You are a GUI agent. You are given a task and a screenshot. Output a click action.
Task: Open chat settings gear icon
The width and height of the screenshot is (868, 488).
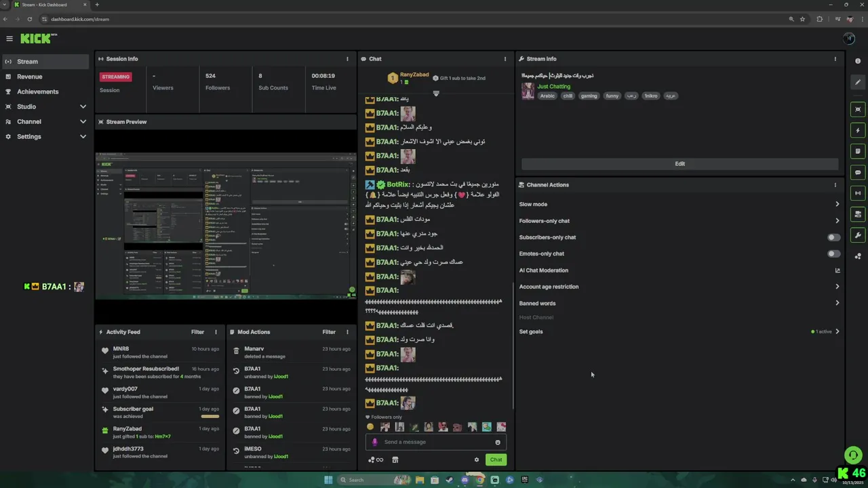476,460
